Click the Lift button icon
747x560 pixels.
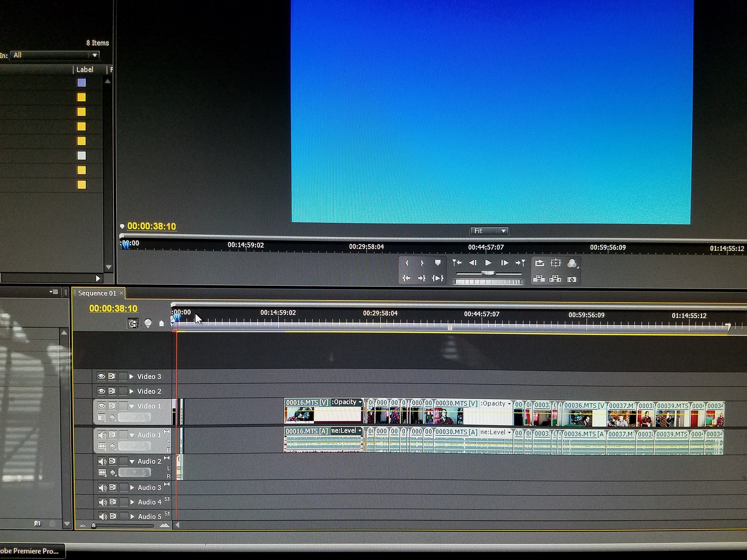(x=539, y=279)
